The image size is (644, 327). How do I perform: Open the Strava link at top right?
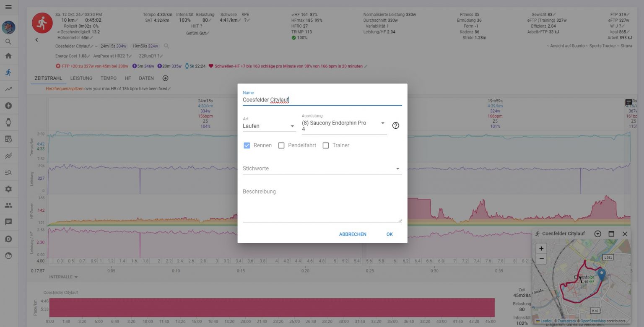(x=626, y=46)
